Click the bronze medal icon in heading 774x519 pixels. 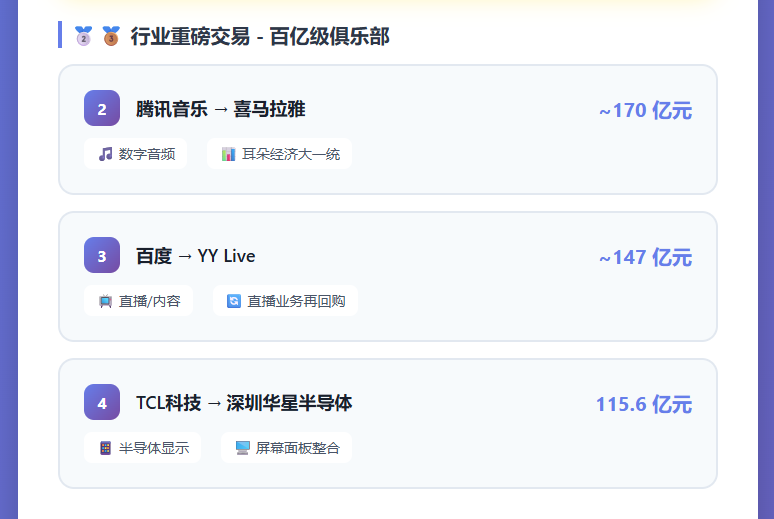111,36
